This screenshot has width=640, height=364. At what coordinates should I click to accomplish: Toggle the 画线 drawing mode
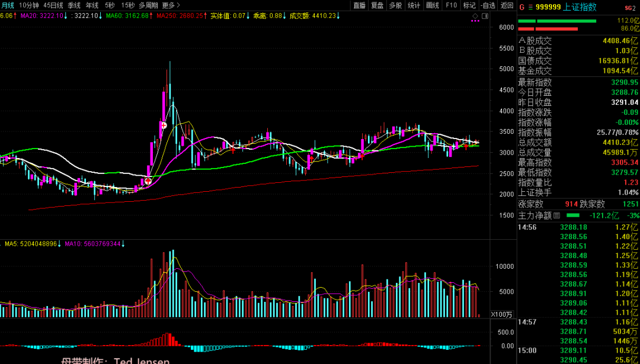[433, 5]
